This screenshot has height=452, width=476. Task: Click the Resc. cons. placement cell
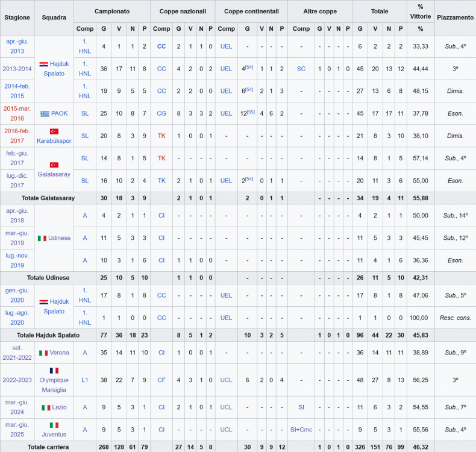455,318
